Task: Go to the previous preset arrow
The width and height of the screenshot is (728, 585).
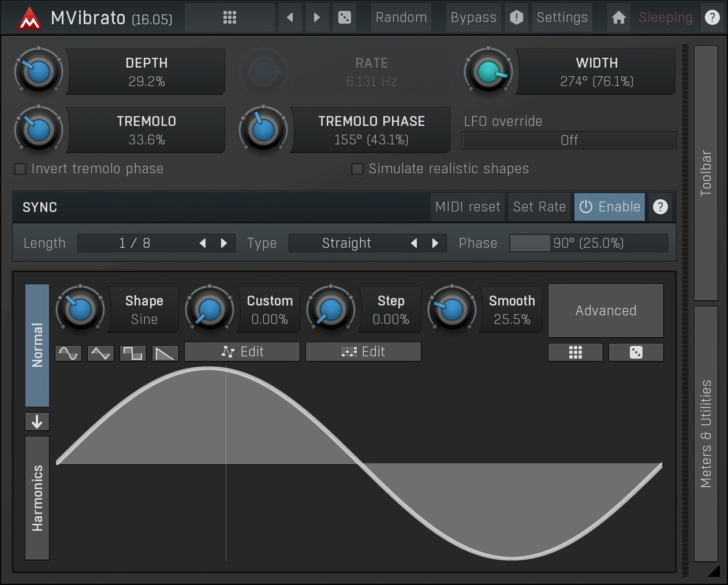Action: coord(290,17)
